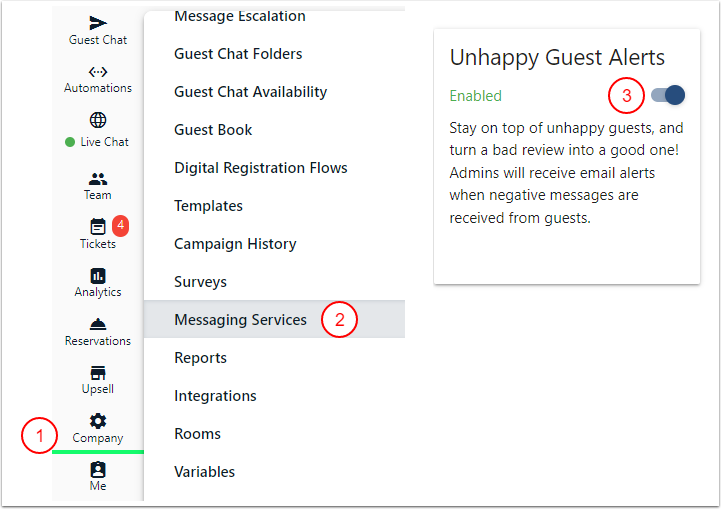This screenshot has width=721, height=509.
Task: Go to Guest Chat Availability
Action: [250, 92]
